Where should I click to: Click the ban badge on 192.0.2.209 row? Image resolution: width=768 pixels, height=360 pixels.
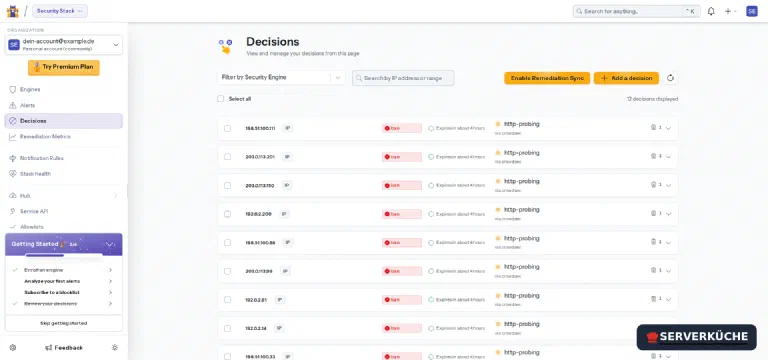(x=402, y=214)
